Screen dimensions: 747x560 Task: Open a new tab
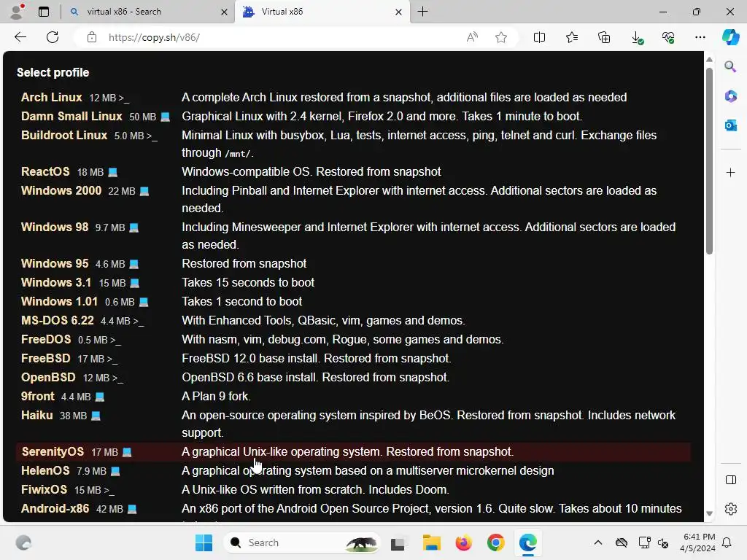click(422, 12)
